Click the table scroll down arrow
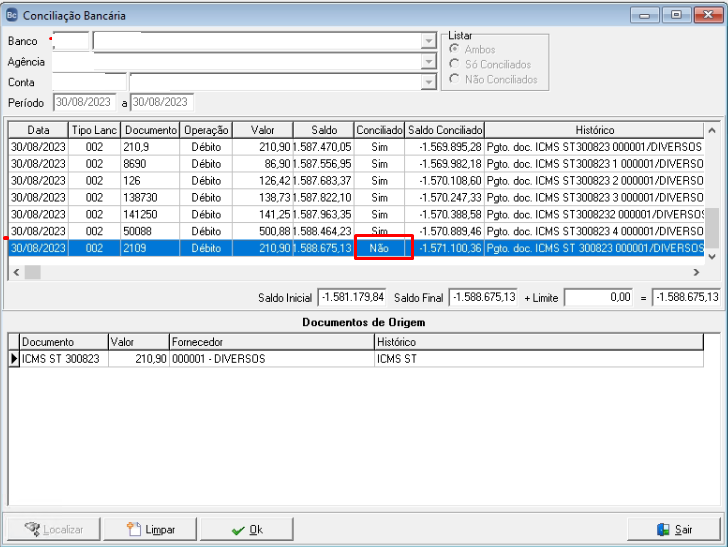 coord(712,256)
